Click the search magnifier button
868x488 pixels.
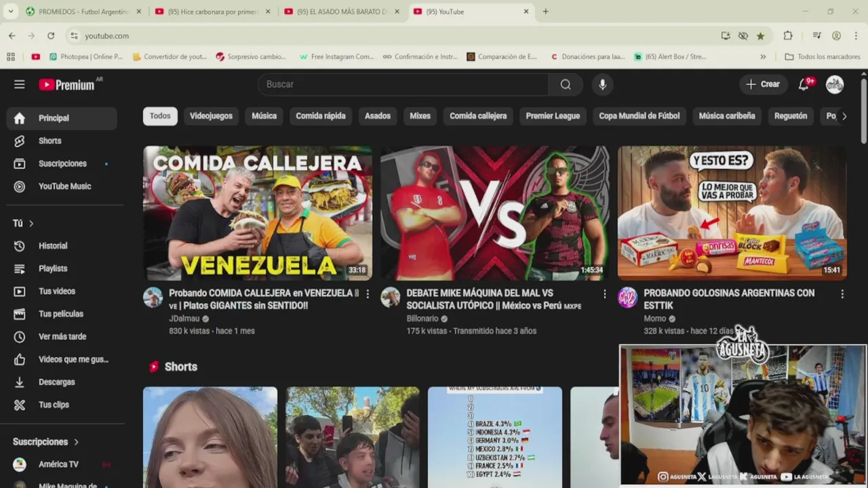pos(566,84)
